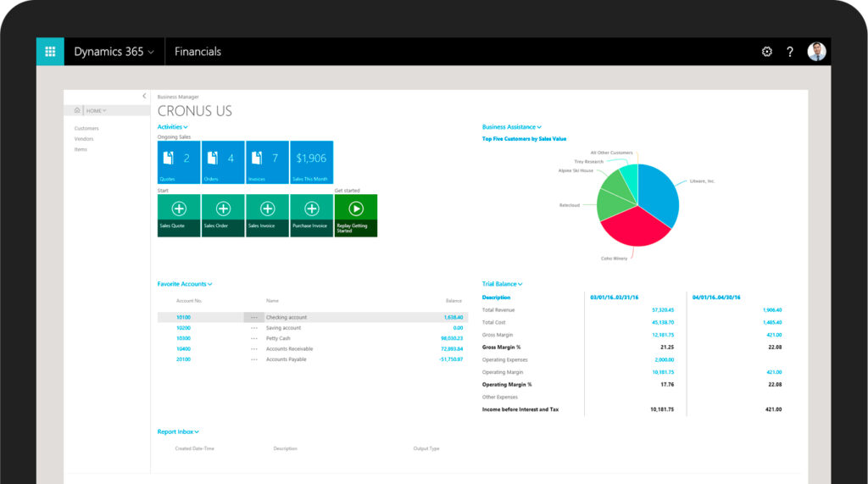Click the Financials app title
This screenshot has width=868, height=484.
click(198, 52)
